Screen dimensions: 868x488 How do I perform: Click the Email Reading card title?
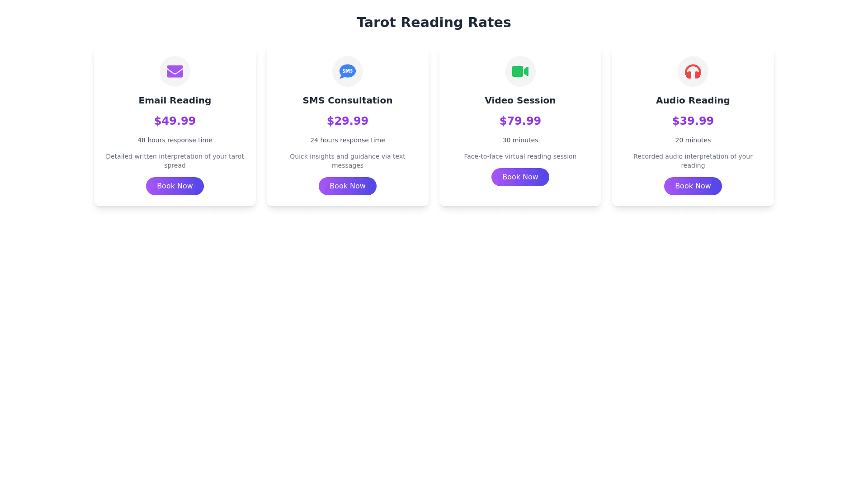pyautogui.click(x=175, y=100)
